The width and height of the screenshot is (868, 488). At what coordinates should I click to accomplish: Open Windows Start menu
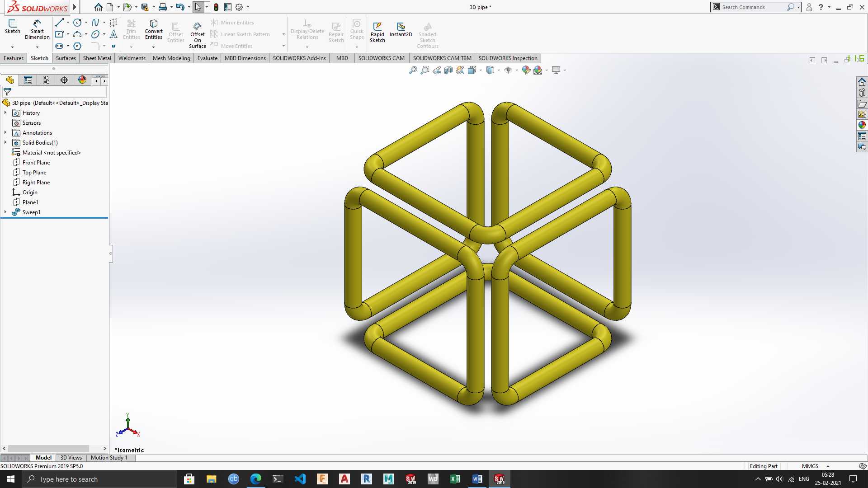click(11, 479)
